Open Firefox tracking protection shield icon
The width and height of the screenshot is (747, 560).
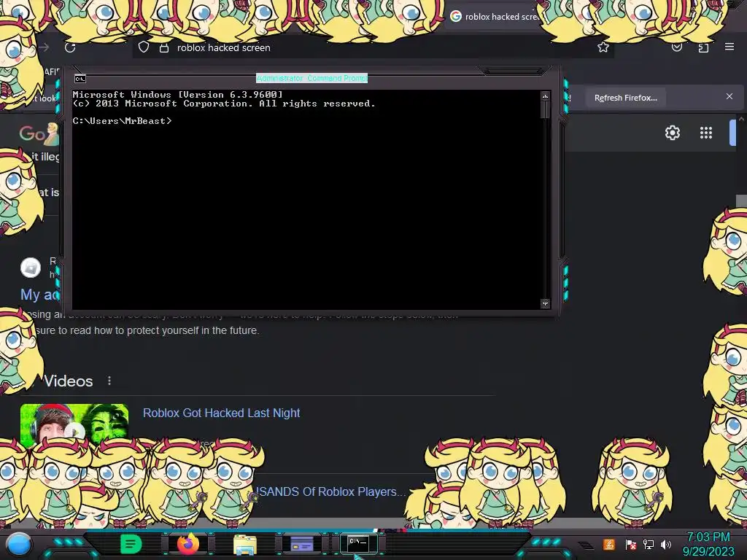144,47
